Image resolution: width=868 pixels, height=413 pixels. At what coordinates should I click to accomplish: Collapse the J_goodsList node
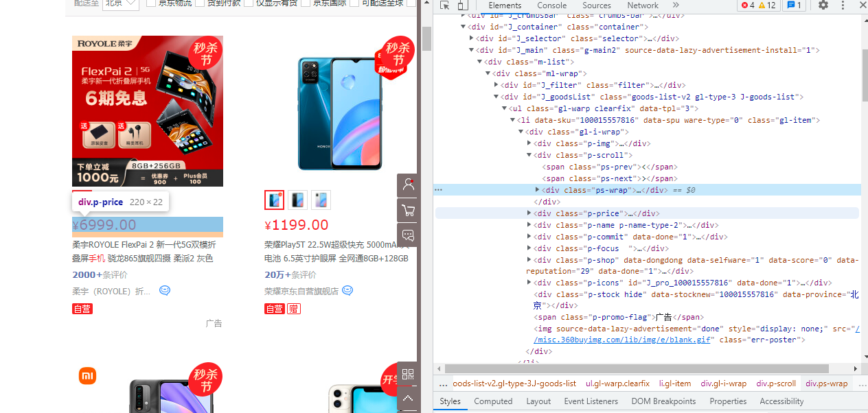(x=496, y=97)
